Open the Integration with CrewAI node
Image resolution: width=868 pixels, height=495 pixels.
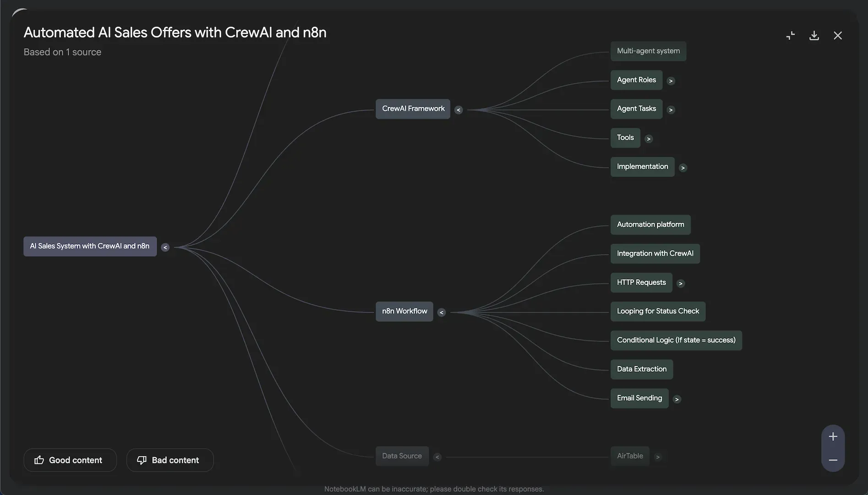(655, 253)
